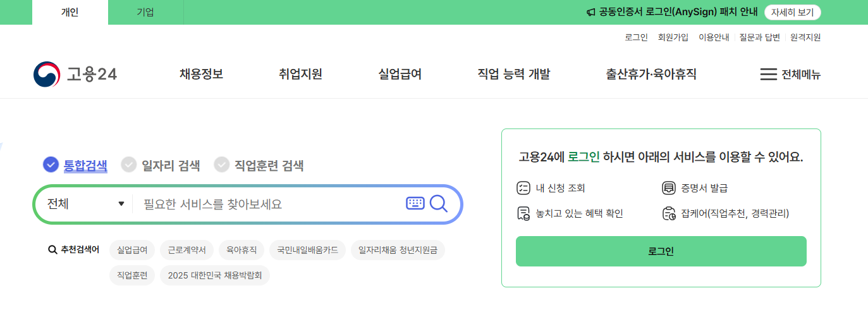Click the 내 신청 조회 checklist icon
Screen dimensions: 868x319
pyautogui.click(x=523, y=188)
